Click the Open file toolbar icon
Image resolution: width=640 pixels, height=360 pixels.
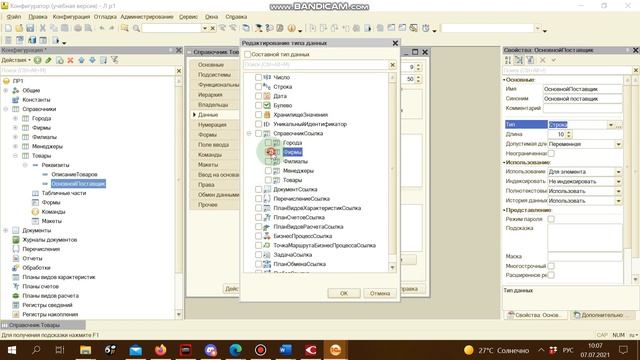click(19, 28)
